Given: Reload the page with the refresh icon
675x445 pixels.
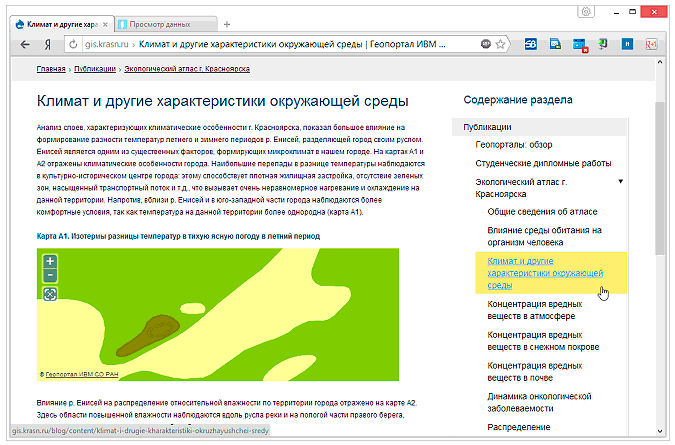Looking at the screenshot, I should pyautogui.click(x=73, y=45).
